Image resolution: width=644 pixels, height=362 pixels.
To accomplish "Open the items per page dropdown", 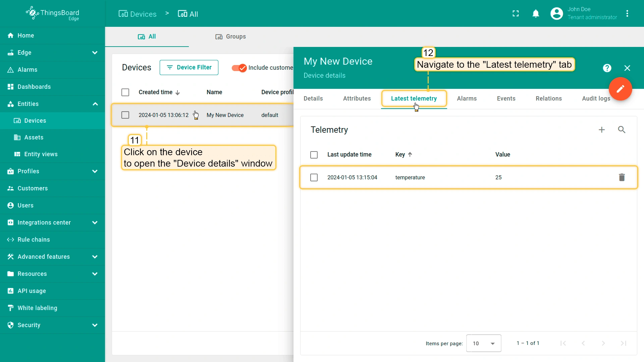I will point(483,343).
